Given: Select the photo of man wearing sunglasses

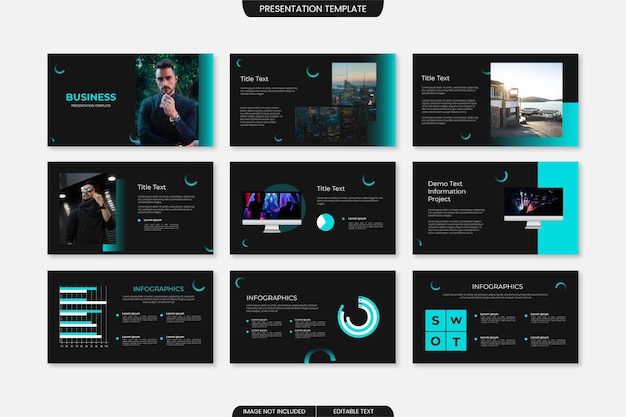Looking at the screenshot, I should (x=88, y=208).
